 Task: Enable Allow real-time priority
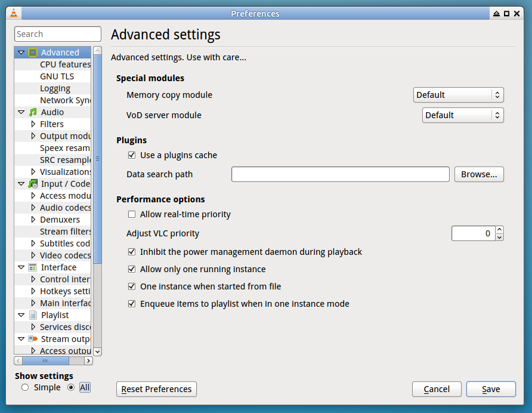132,214
